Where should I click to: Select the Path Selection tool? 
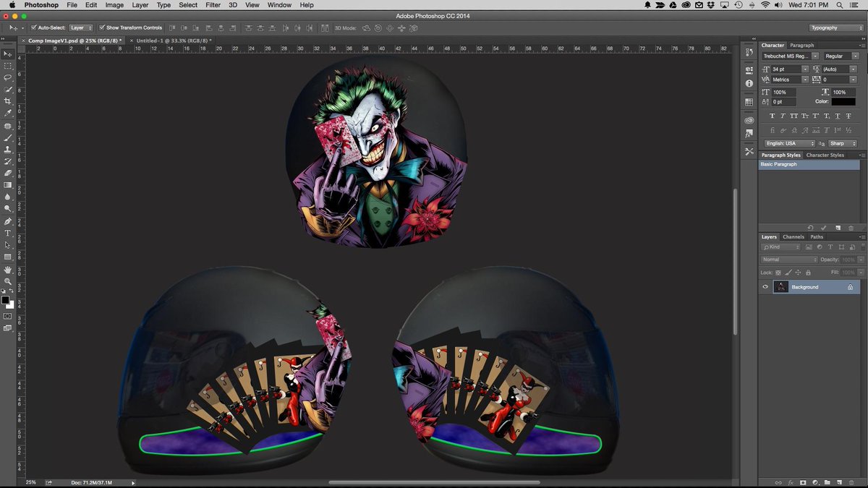point(8,245)
